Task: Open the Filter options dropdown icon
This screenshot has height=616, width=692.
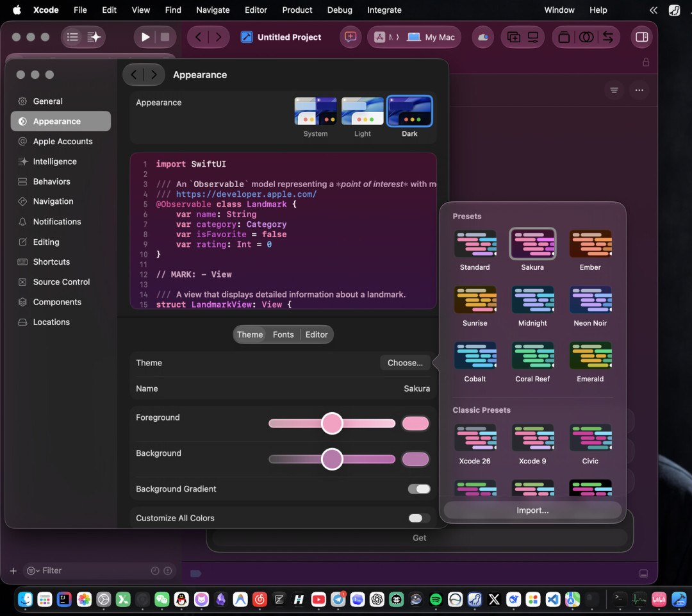Action: coord(33,570)
